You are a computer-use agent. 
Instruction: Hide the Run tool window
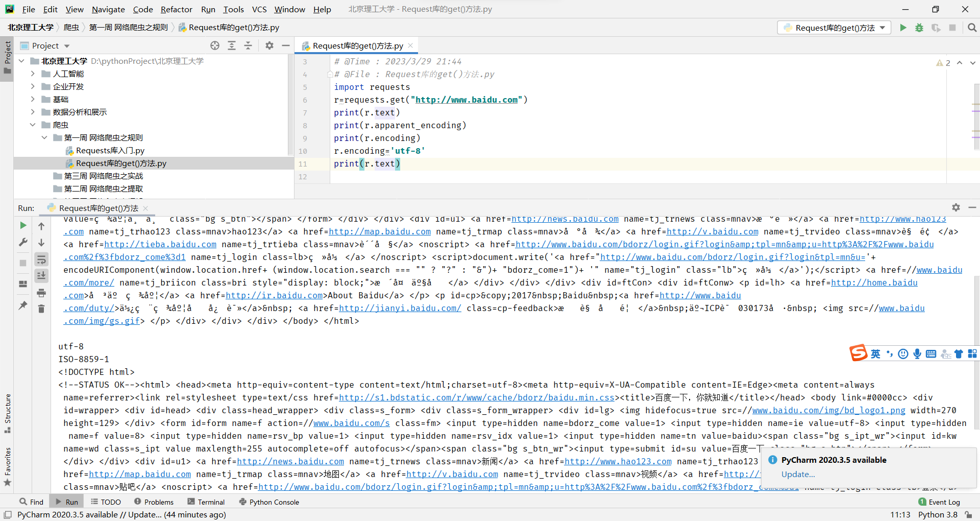coord(972,207)
